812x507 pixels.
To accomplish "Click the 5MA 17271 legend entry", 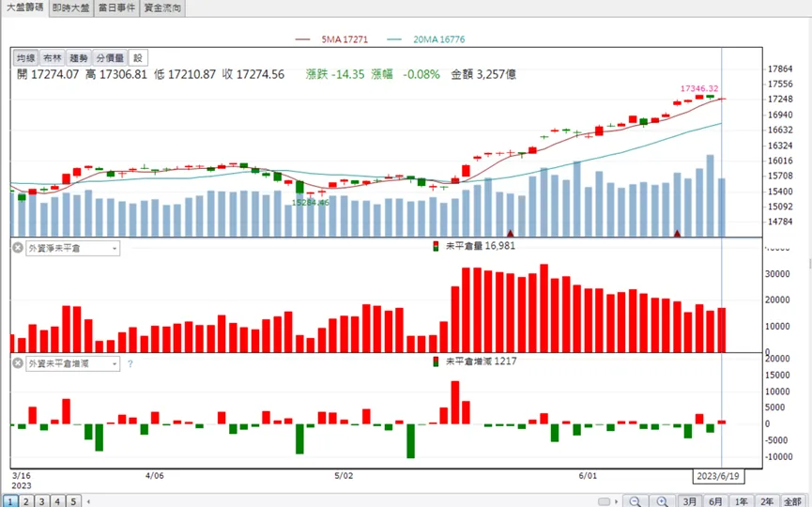I will [331, 39].
